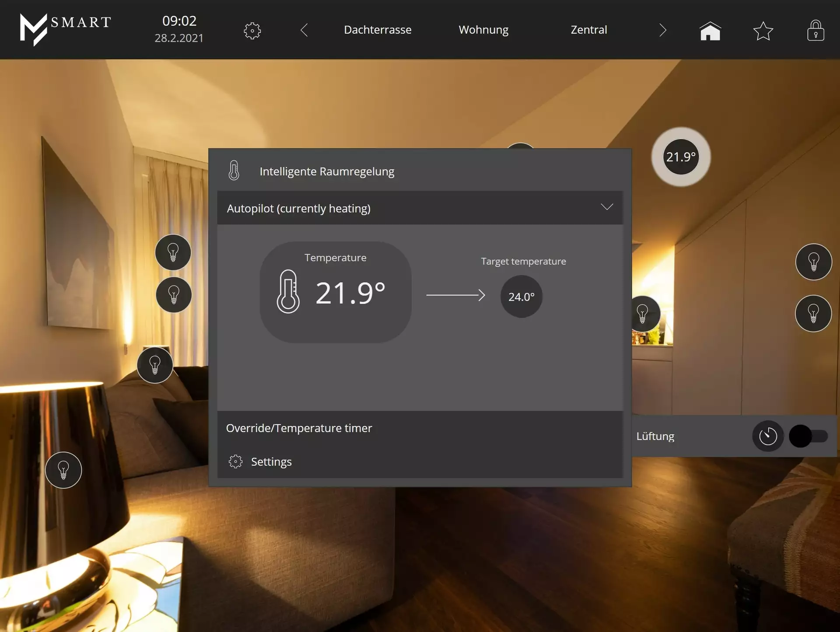Click the 21.9° room temperature bubble
This screenshot has height=632, width=840.
tap(680, 157)
